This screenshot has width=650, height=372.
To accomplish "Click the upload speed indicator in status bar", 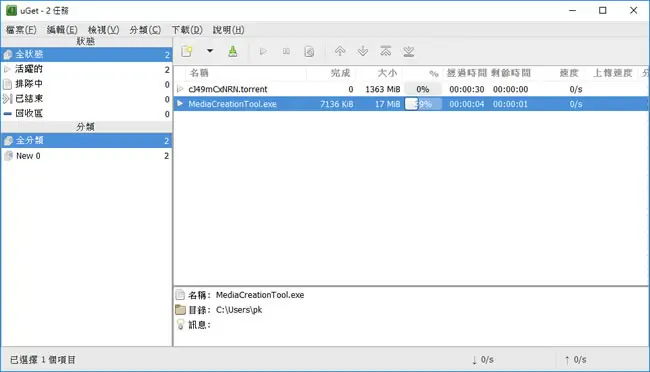I will coord(576,360).
